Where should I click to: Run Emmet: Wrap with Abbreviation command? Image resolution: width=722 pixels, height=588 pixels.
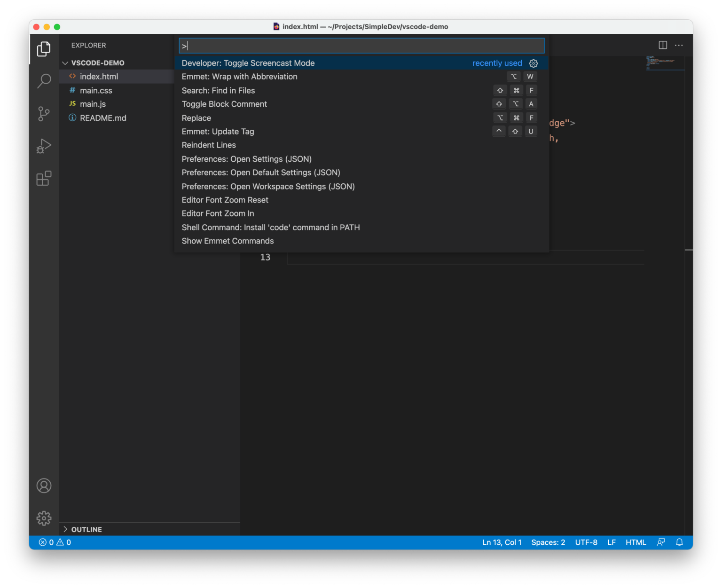tap(361, 77)
